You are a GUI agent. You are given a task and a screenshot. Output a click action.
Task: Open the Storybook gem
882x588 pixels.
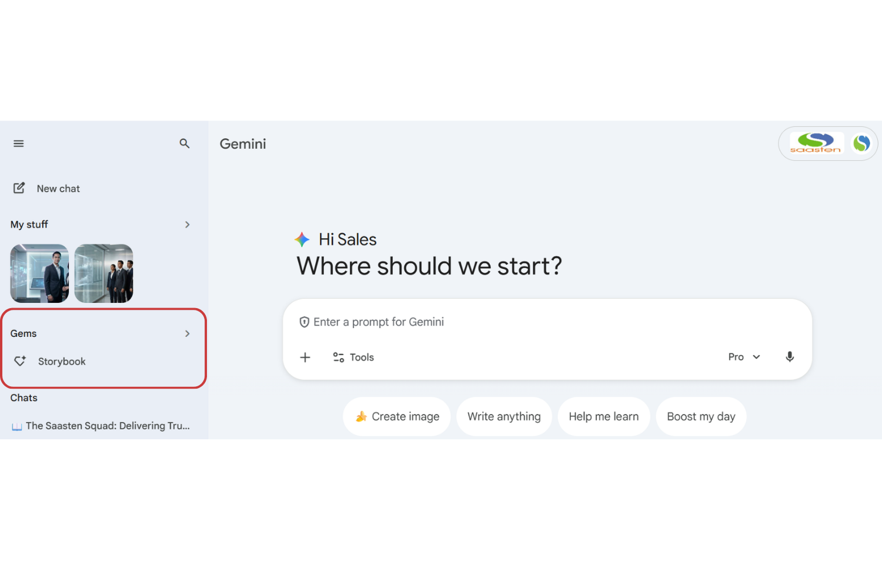point(62,362)
